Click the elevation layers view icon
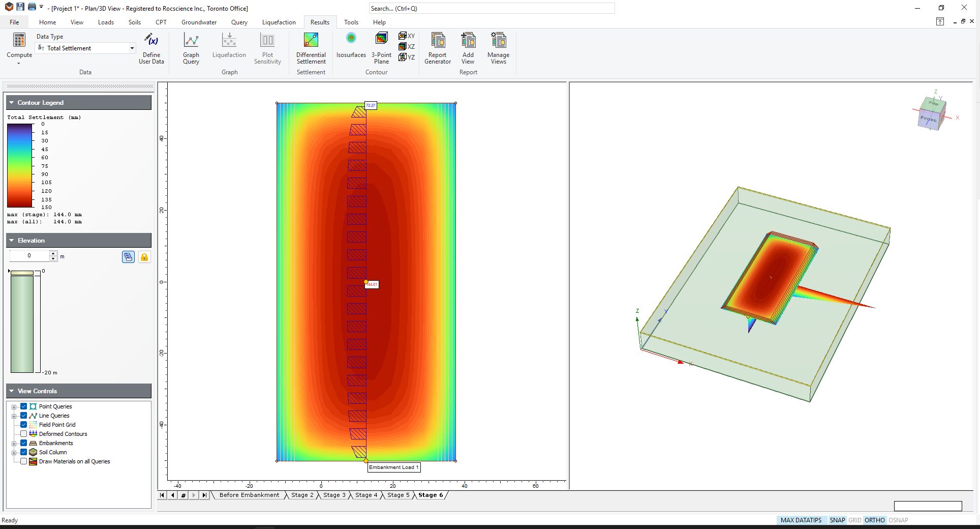 [128, 257]
